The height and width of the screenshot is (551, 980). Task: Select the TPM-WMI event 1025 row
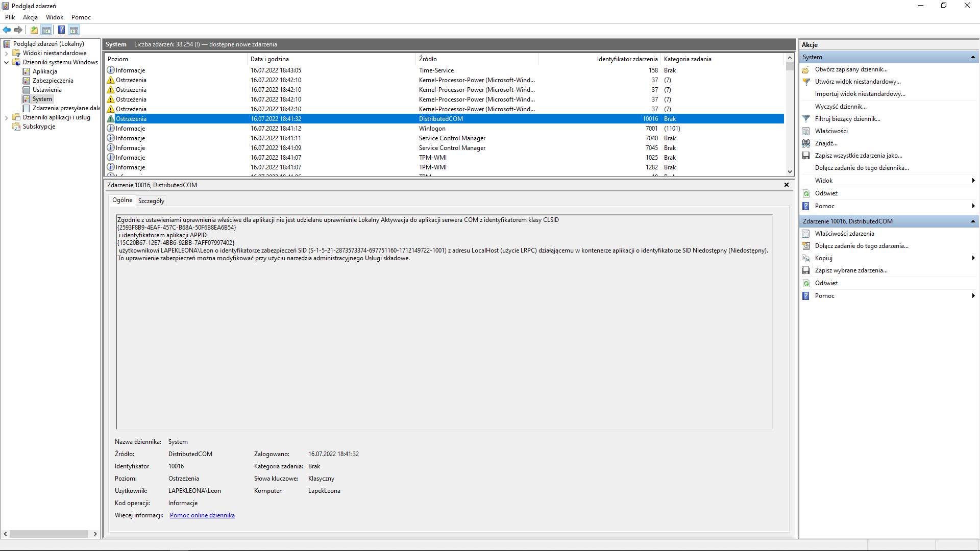click(445, 158)
